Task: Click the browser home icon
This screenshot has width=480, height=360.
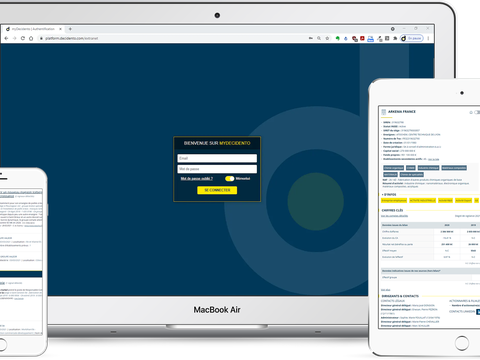Action: pyautogui.click(x=31, y=38)
